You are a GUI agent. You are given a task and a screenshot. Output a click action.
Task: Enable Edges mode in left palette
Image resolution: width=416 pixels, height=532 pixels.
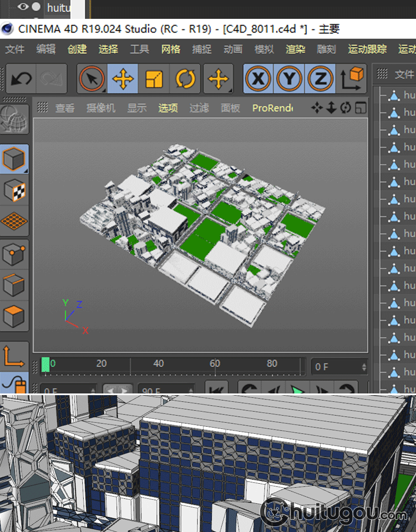pos(14,286)
